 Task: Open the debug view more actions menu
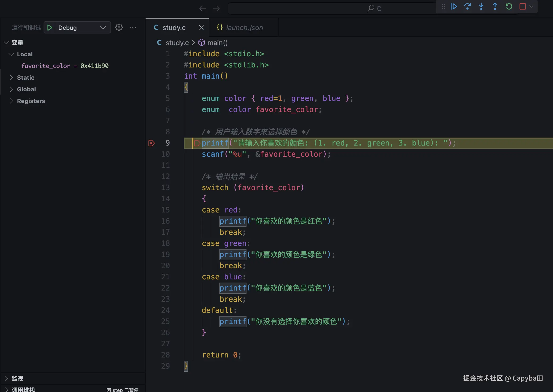[133, 27]
